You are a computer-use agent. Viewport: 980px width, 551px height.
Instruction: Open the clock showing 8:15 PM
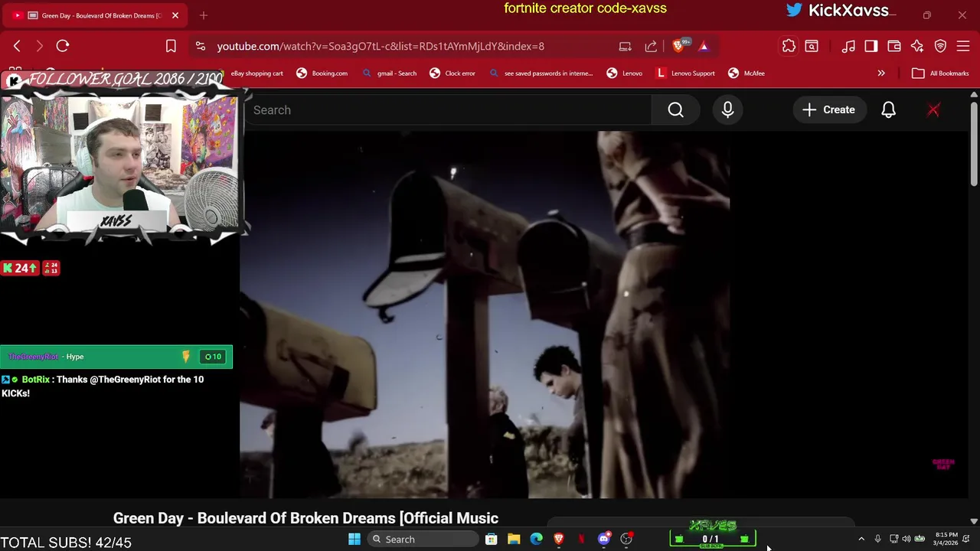point(946,539)
